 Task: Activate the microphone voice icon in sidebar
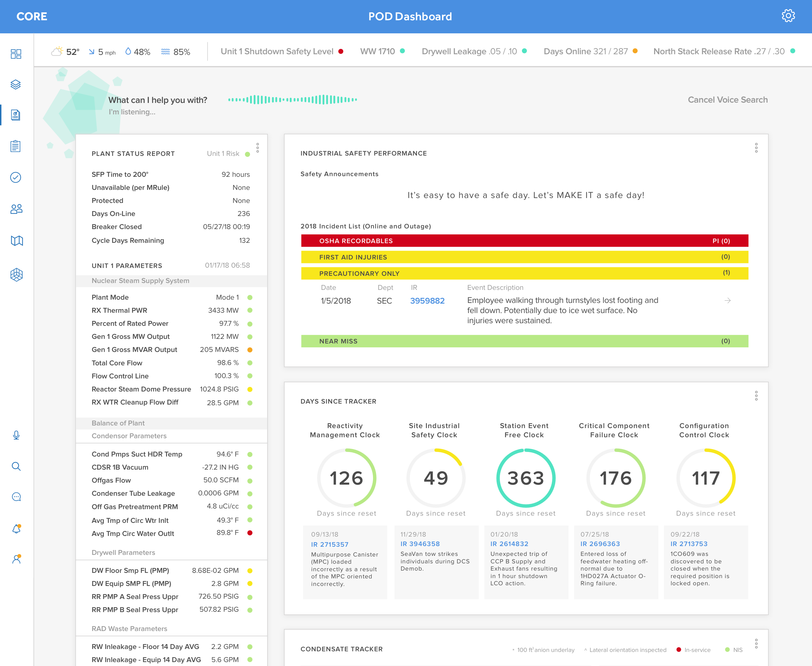[x=16, y=435]
